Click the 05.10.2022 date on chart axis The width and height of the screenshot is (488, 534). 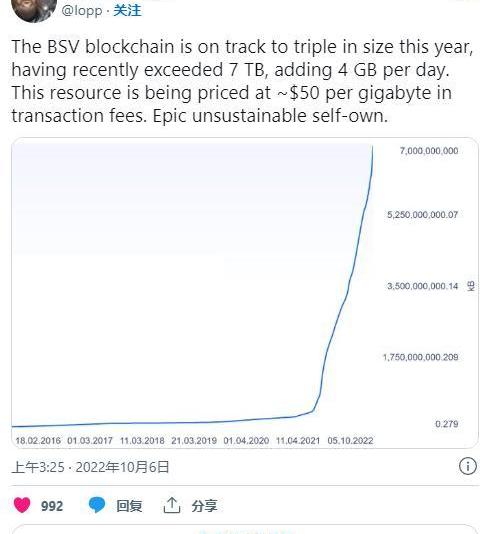pyautogui.click(x=350, y=440)
